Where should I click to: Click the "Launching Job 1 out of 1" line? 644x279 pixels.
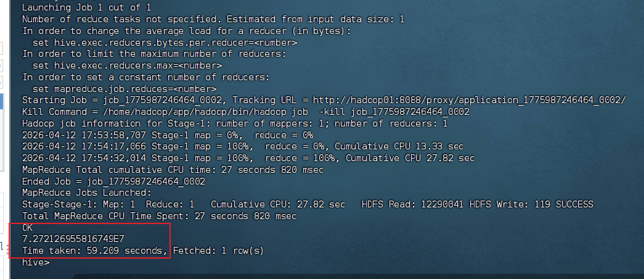(x=87, y=7)
